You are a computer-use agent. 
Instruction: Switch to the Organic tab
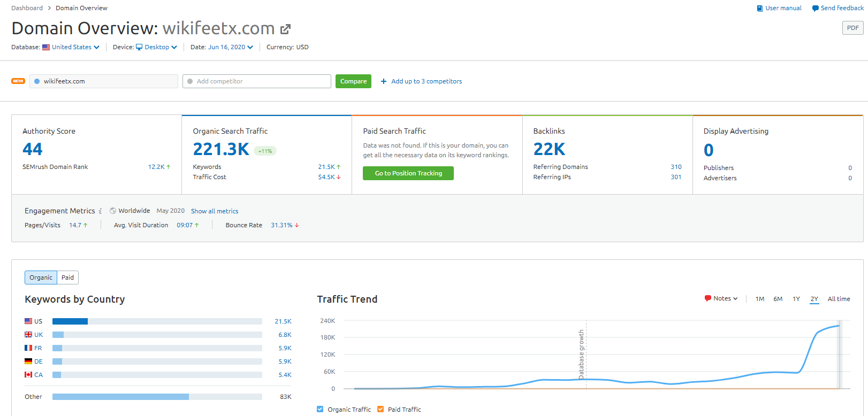41,278
